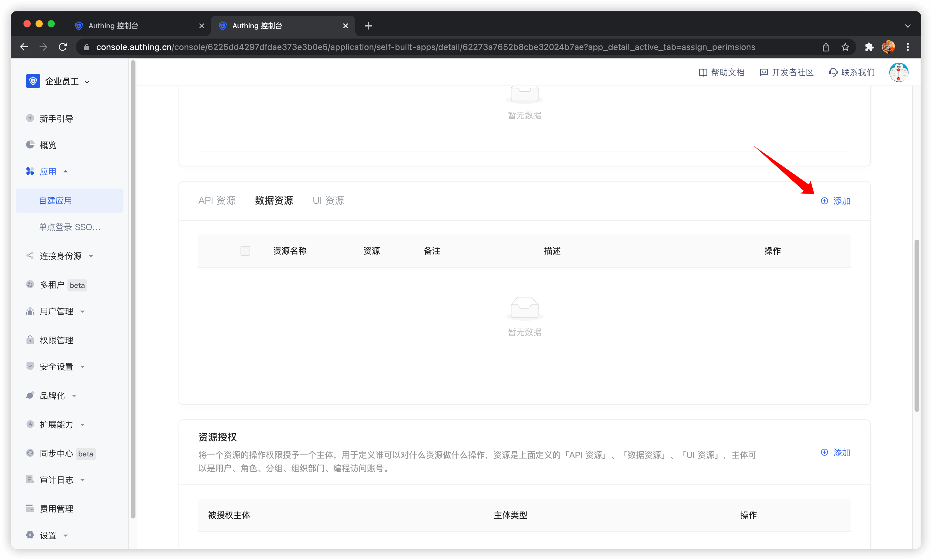Click the 帮助文档 book icon
The width and height of the screenshot is (932, 560).
click(x=703, y=73)
